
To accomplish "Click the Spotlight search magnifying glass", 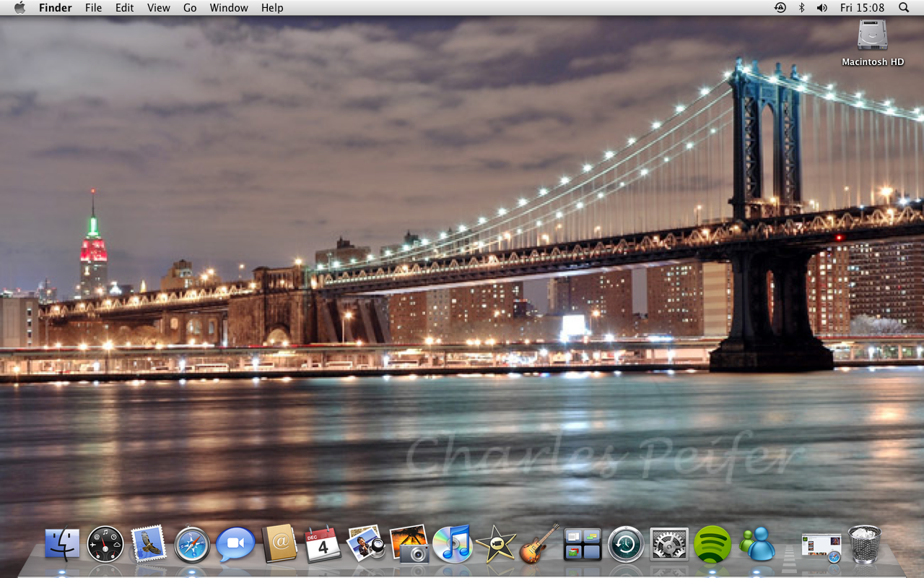I will coord(904,8).
